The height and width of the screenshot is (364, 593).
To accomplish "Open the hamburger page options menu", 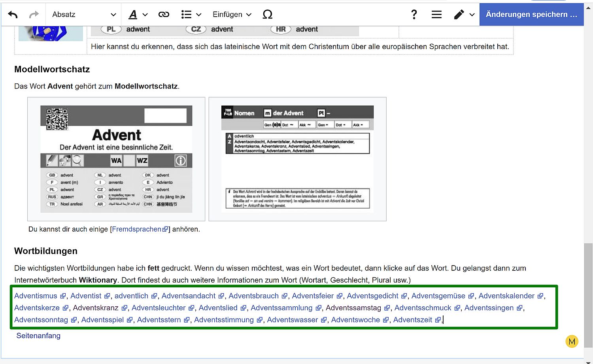I will [x=436, y=15].
